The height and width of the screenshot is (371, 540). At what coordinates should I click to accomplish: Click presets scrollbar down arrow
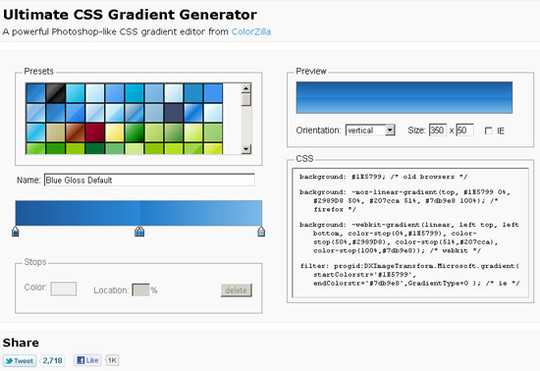pyautogui.click(x=246, y=149)
